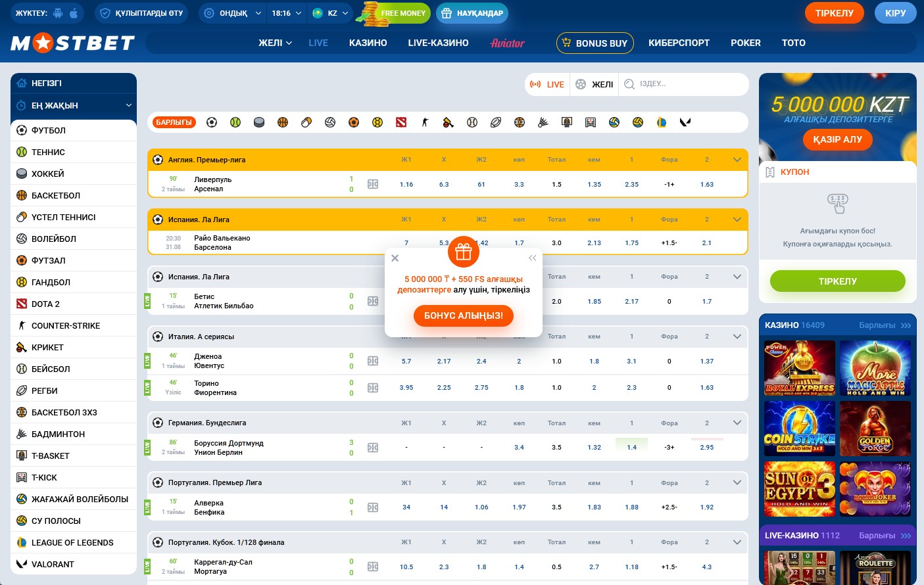Activate the БАРЛЫҒЫ all-sports filter pill

point(174,122)
